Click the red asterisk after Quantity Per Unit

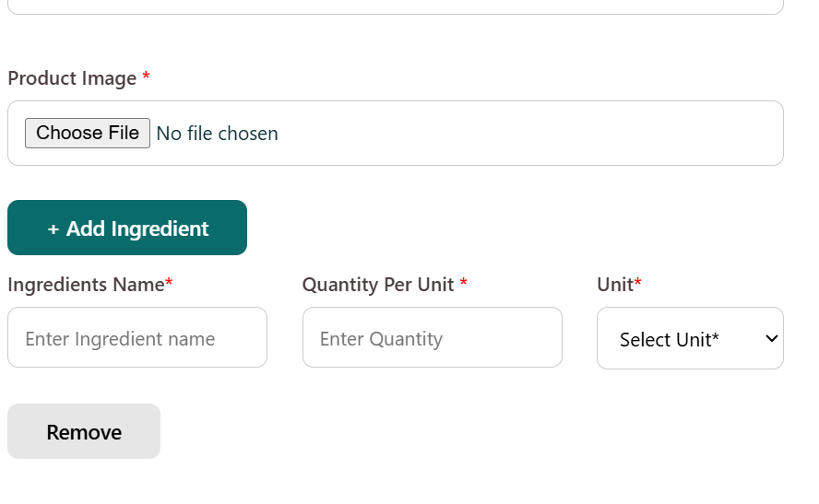click(x=463, y=284)
